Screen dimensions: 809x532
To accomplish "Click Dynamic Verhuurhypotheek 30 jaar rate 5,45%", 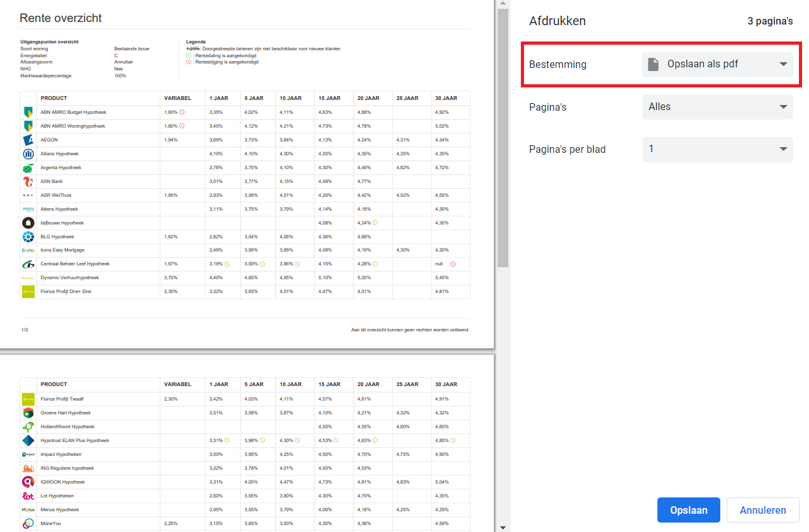I will tap(442, 277).
